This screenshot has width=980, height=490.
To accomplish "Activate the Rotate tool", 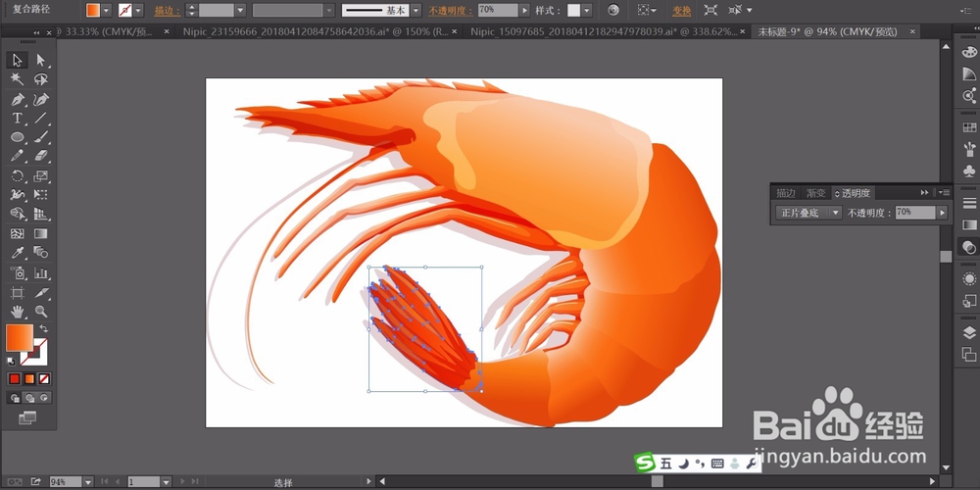I will click(17, 175).
